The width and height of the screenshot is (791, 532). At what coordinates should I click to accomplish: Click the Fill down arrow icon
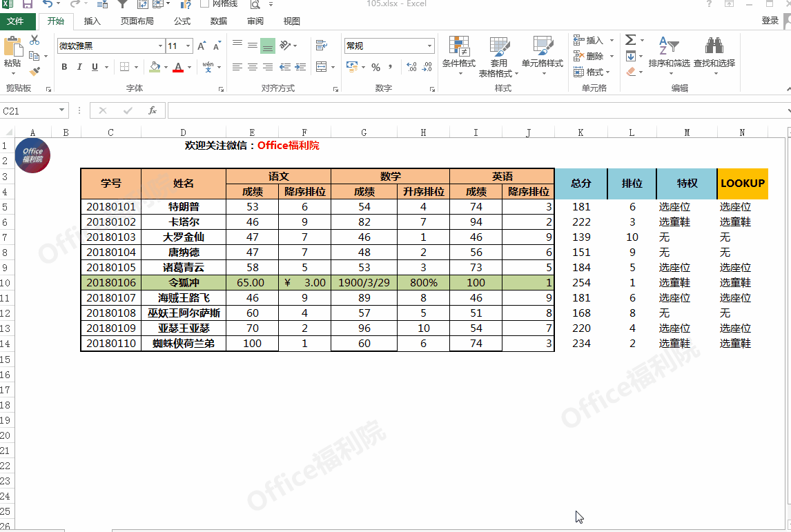pos(631,56)
